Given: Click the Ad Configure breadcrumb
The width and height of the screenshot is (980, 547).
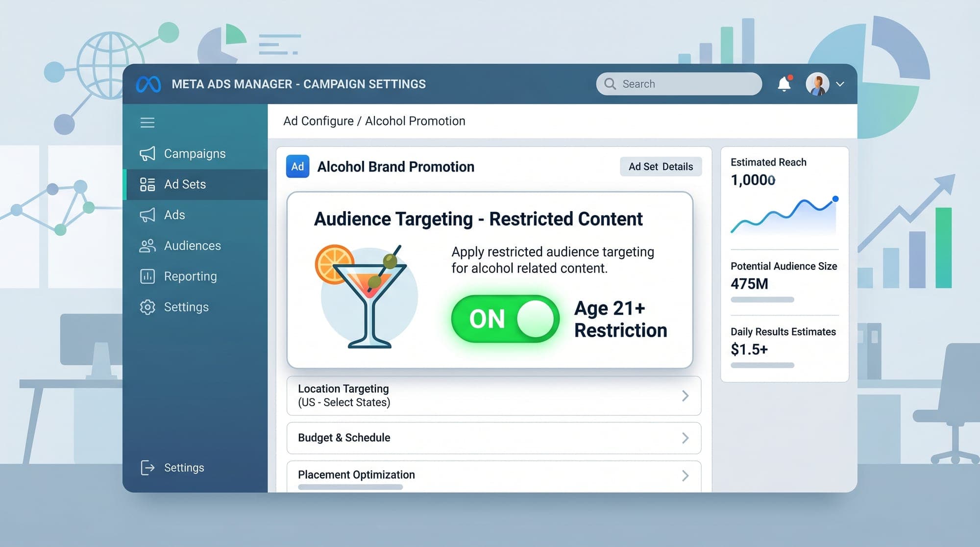Looking at the screenshot, I should (318, 121).
